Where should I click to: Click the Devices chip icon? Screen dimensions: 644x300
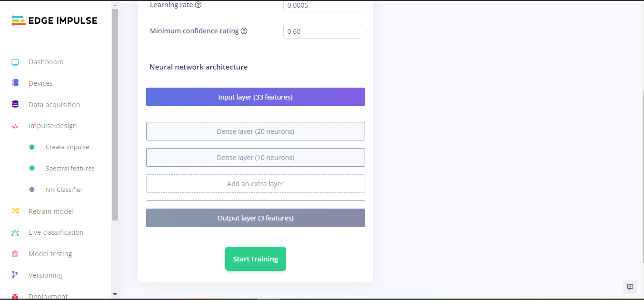point(15,83)
